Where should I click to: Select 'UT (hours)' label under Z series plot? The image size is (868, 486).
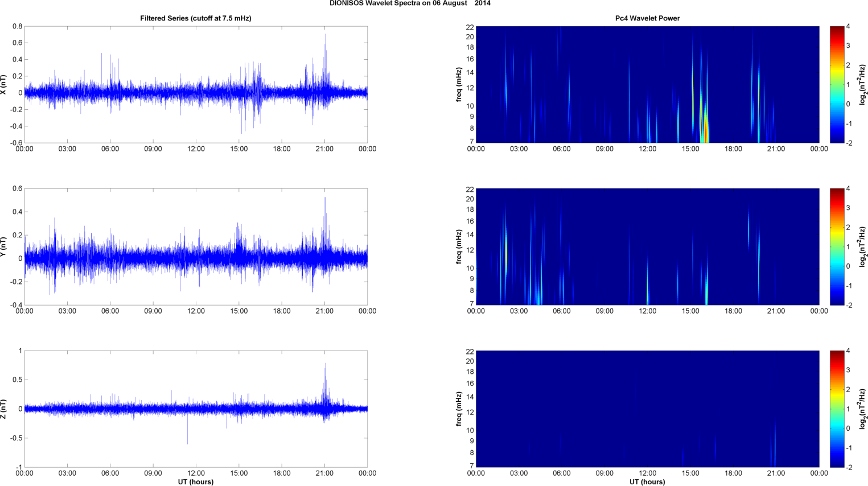click(x=196, y=481)
